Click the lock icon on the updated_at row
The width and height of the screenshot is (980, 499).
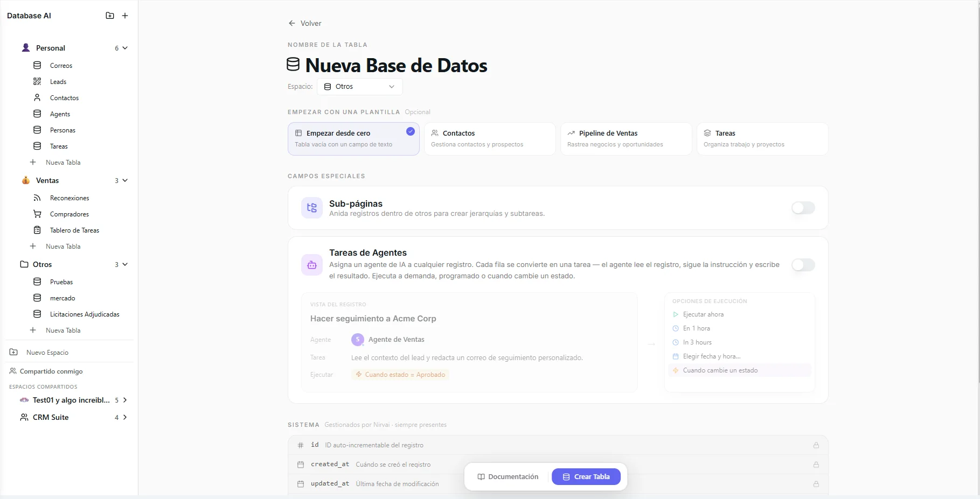click(x=816, y=484)
